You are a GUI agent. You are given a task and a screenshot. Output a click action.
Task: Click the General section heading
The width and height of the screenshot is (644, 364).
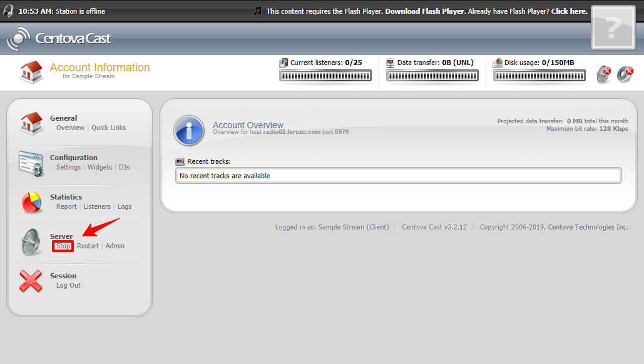click(64, 118)
